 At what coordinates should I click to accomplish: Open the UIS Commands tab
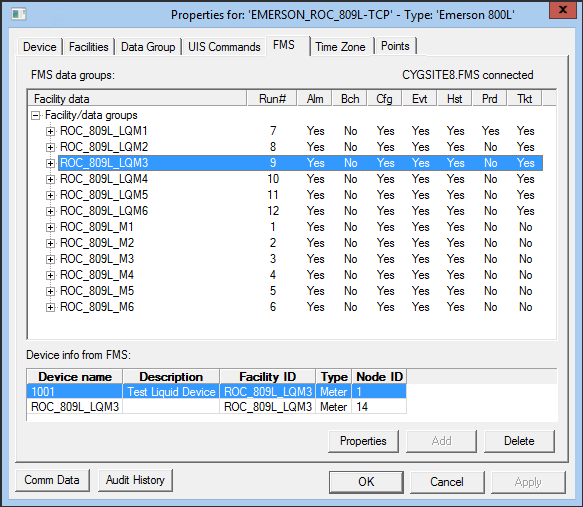click(x=224, y=47)
